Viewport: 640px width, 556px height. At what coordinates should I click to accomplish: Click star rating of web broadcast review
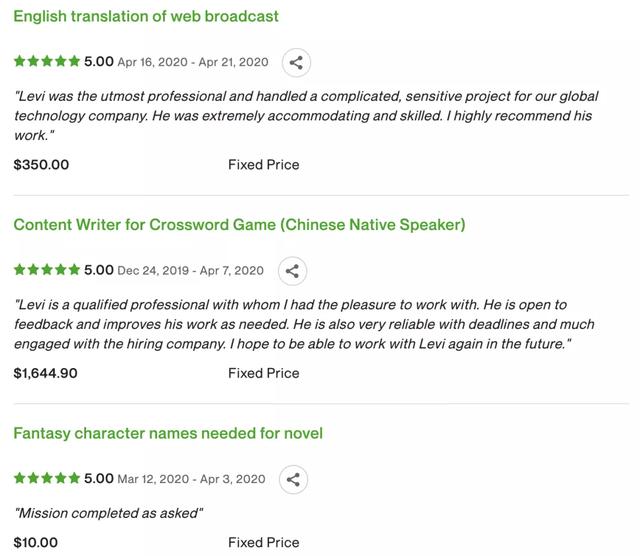point(47,61)
